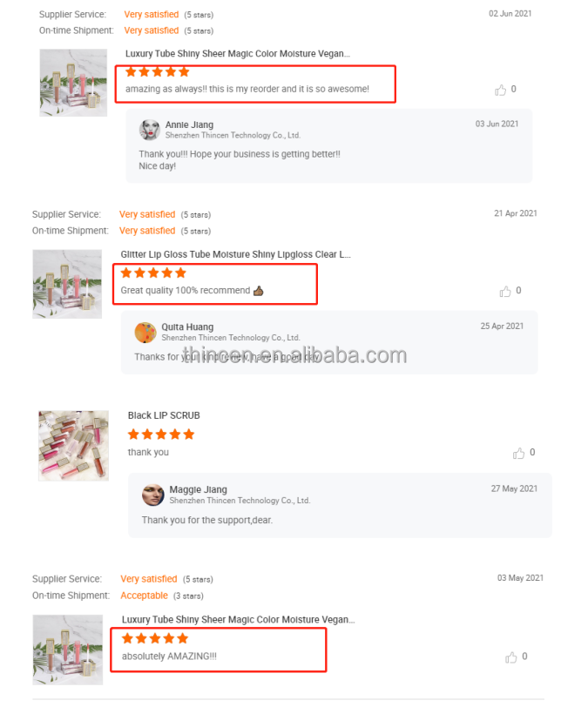Open Annie Jiang's avatar

[149, 130]
